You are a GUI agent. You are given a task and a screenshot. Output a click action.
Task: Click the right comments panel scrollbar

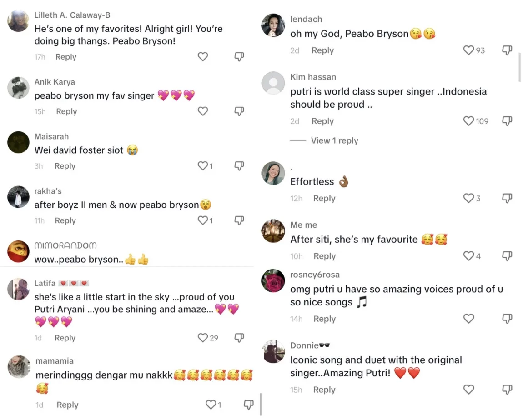click(520, 67)
